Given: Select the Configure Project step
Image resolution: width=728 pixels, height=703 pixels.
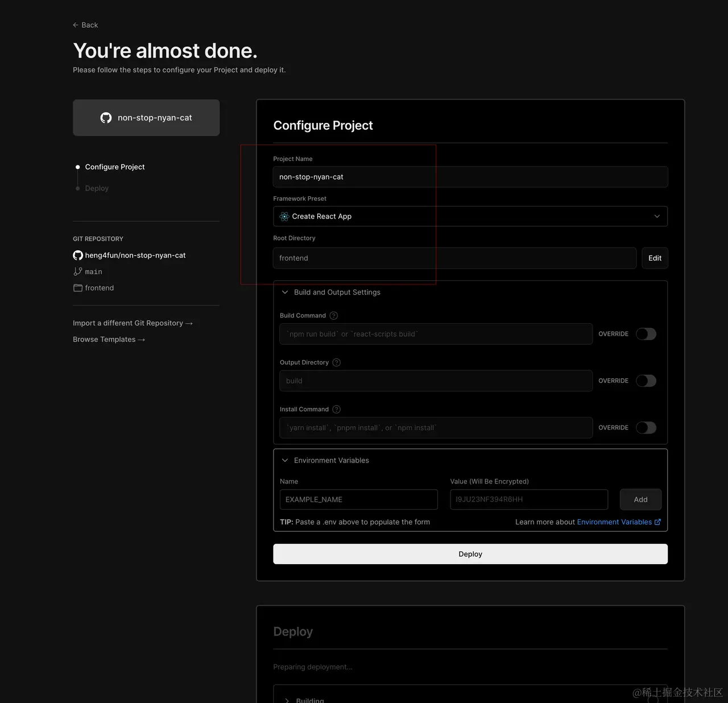Looking at the screenshot, I should [114, 167].
